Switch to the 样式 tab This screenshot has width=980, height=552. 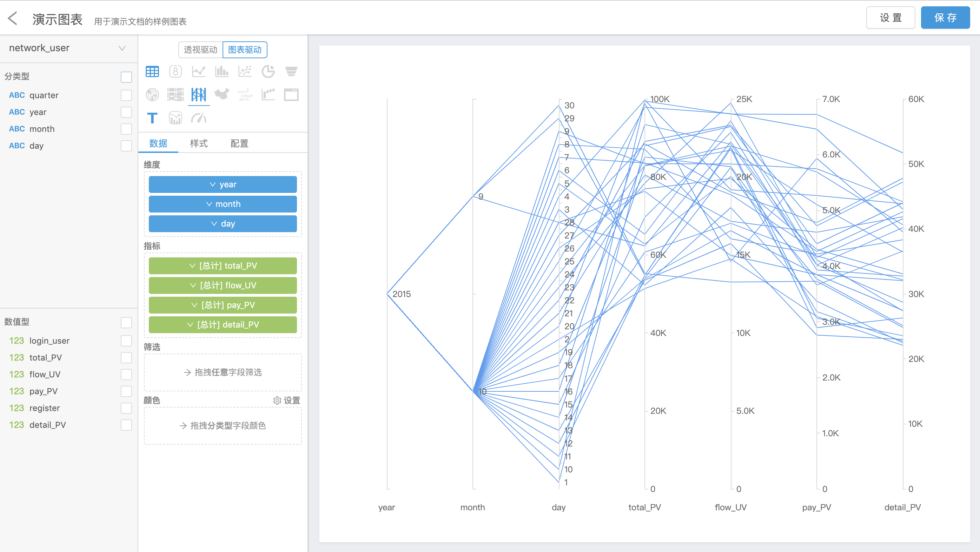coord(199,143)
